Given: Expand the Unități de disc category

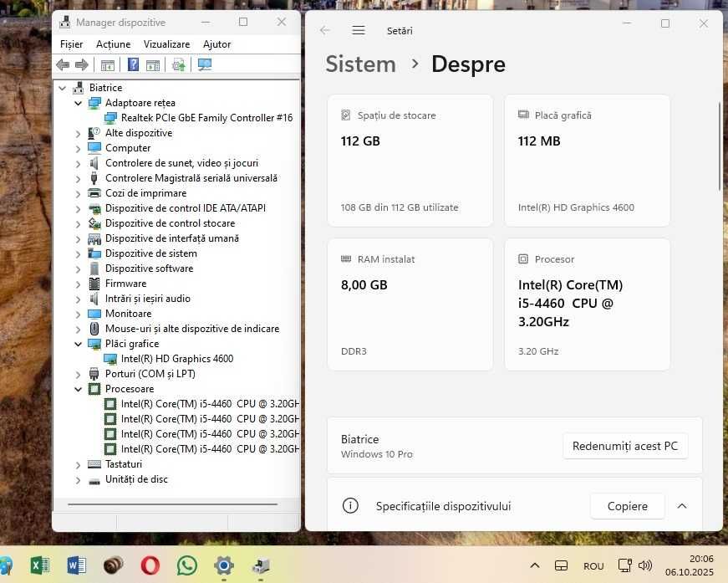Looking at the screenshot, I should pyautogui.click(x=78, y=480).
